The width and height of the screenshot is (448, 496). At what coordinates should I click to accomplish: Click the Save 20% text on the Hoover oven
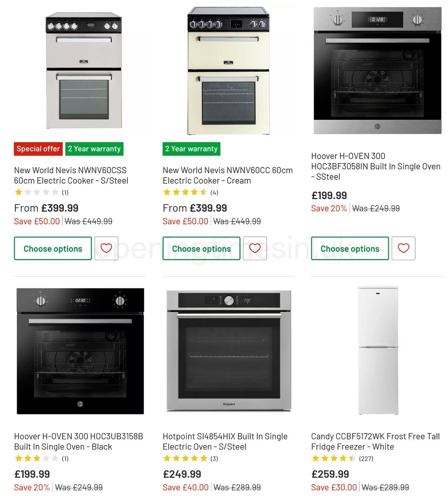[329, 208]
